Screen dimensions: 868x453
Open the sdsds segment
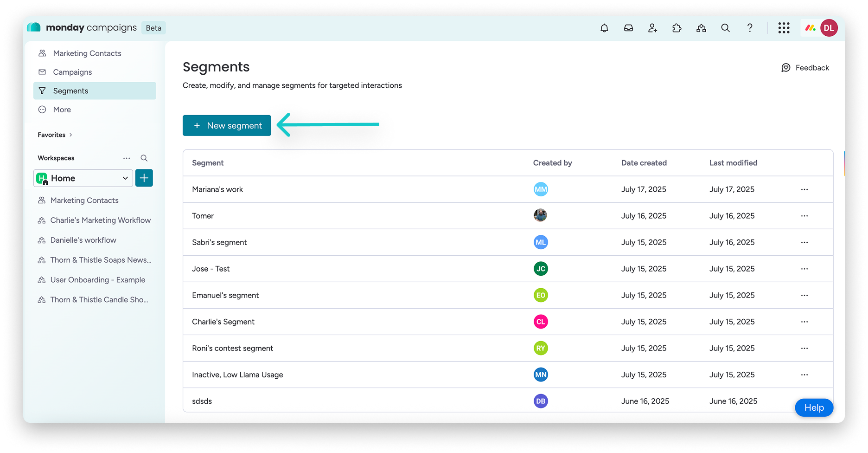202,401
